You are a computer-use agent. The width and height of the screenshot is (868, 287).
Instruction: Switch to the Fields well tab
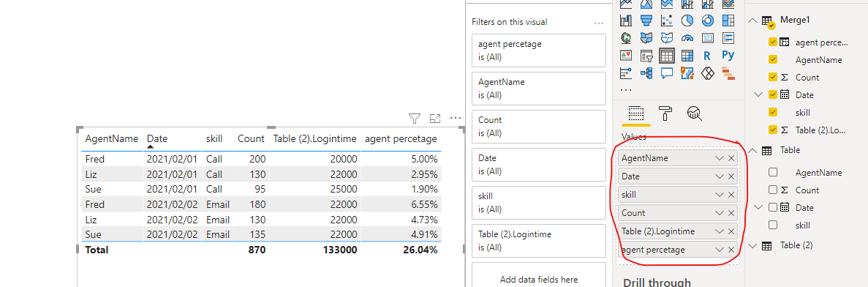click(x=635, y=113)
